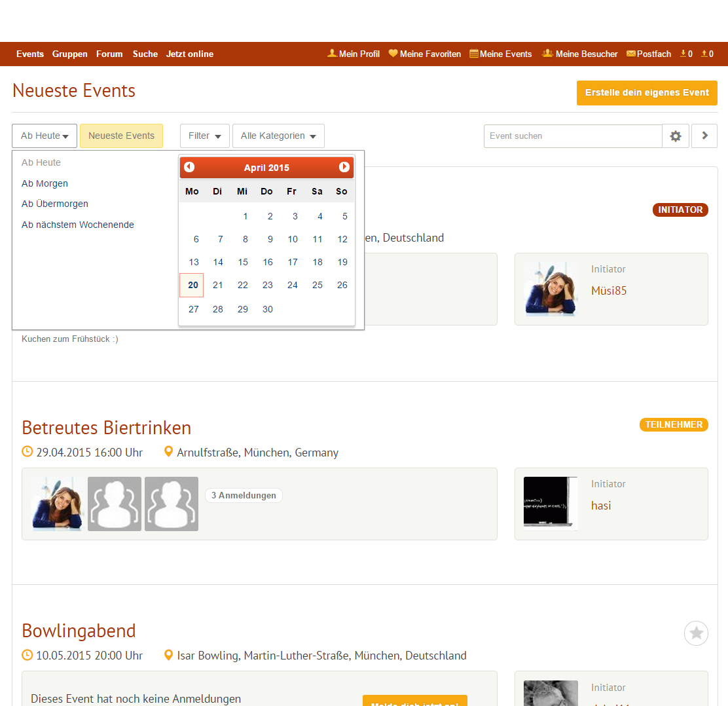Toggle the Neueste Events filter button
728x706 pixels.
click(x=121, y=136)
